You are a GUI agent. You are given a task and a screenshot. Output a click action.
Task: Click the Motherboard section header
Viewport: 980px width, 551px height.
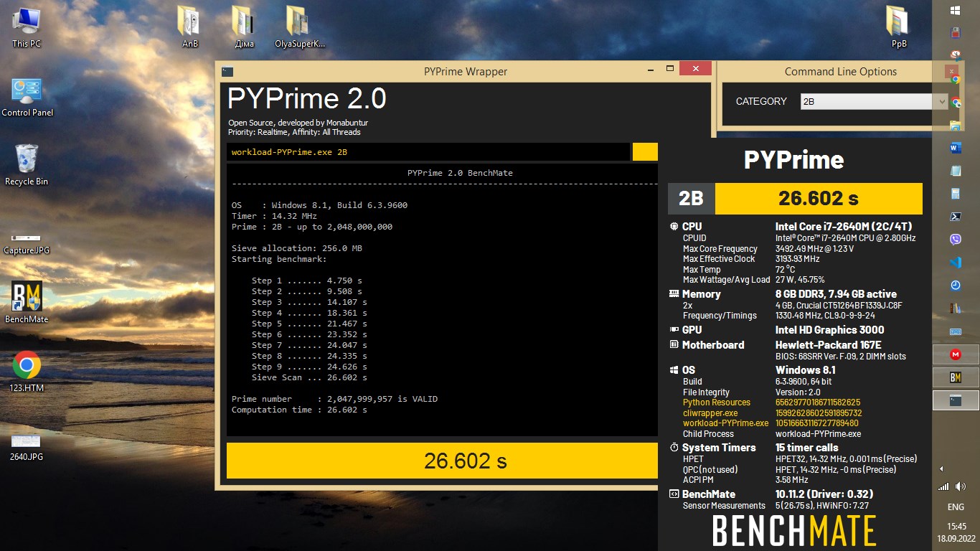tap(707, 345)
